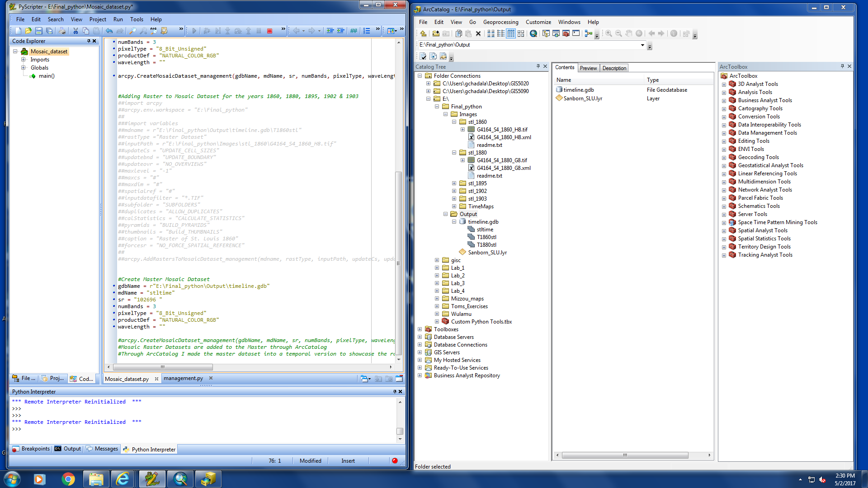868x488 pixels.
Task: Launch ArcMap from ArcCatalog toolbar
Action: 533,33
